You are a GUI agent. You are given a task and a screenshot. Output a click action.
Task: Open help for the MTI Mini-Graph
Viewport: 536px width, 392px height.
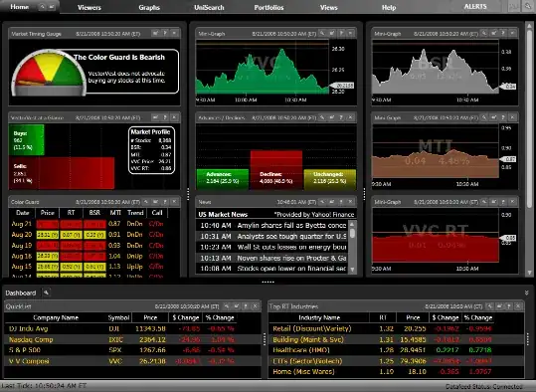(x=503, y=117)
